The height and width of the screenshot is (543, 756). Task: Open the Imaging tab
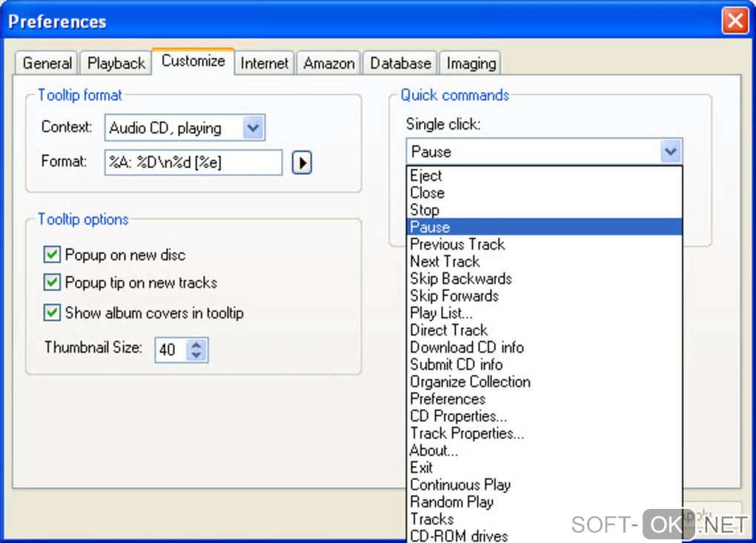[x=471, y=63]
